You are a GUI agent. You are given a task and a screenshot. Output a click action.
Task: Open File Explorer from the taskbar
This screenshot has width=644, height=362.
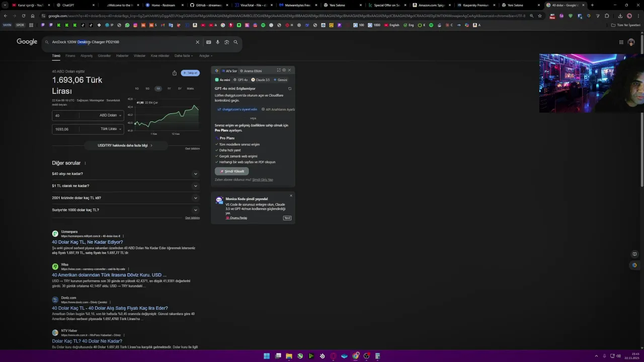289,356
